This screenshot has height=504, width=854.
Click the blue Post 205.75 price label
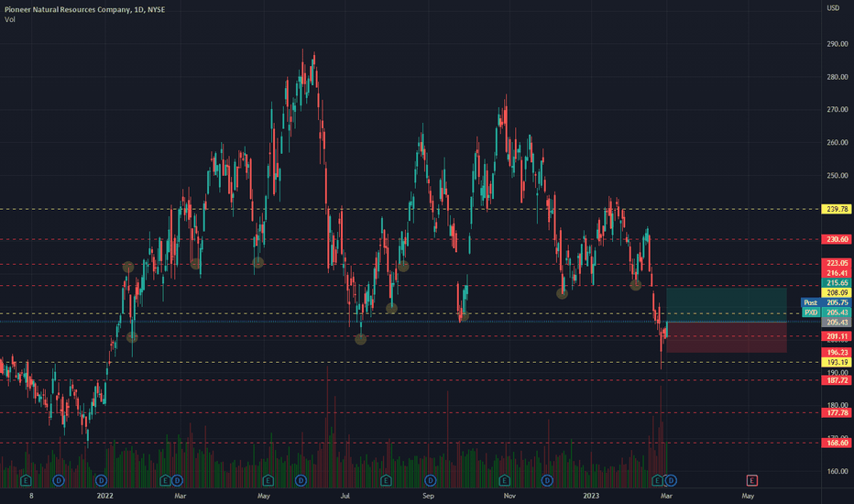click(827, 302)
